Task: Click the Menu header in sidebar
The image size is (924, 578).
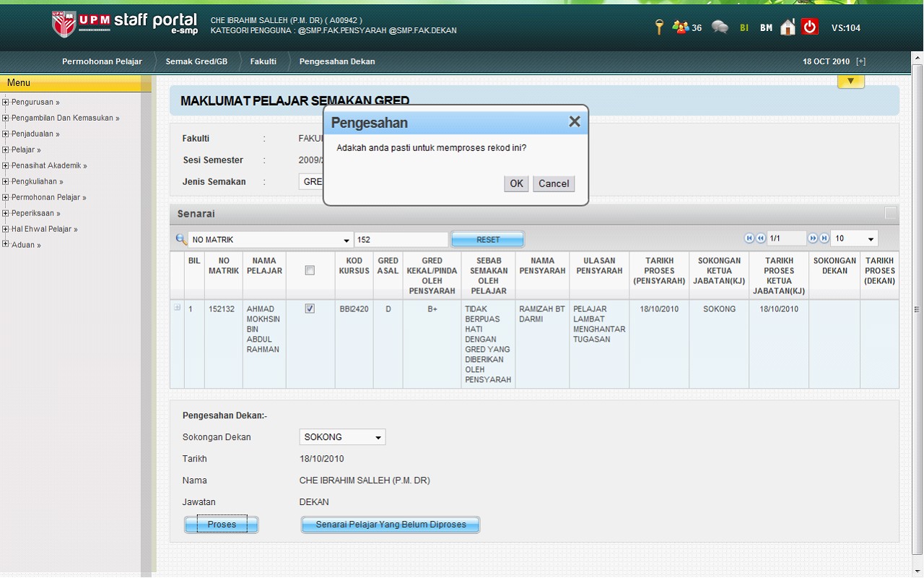Action: coord(76,83)
